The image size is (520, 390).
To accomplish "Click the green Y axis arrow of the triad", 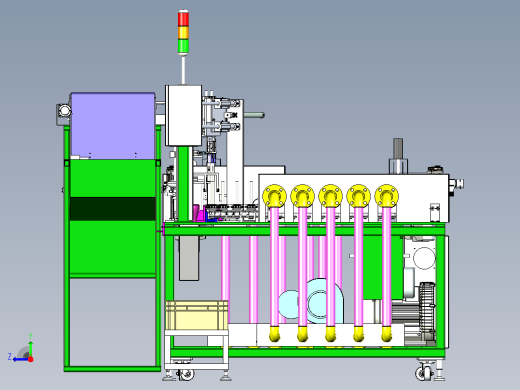I will tap(30, 347).
